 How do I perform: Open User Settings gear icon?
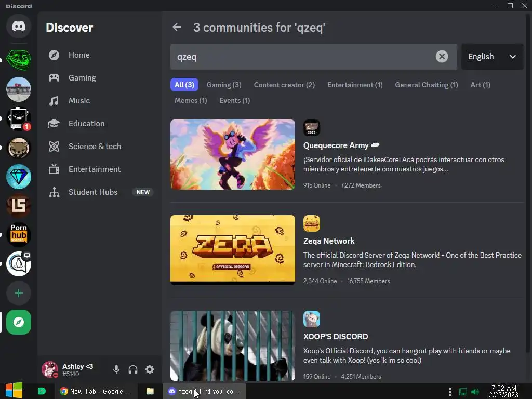tap(150, 369)
